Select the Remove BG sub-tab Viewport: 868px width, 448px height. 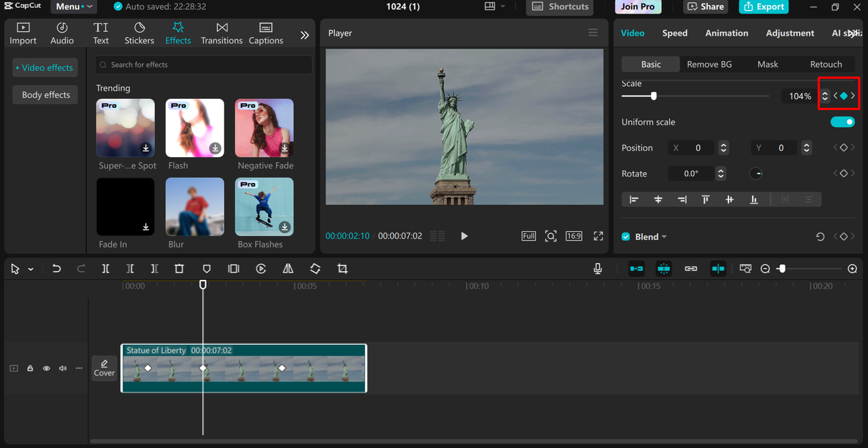coord(709,64)
